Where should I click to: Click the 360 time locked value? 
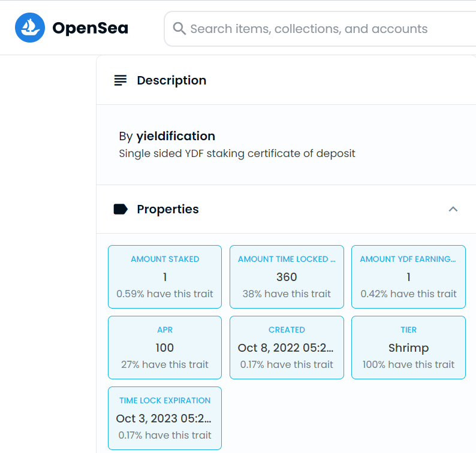click(287, 277)
